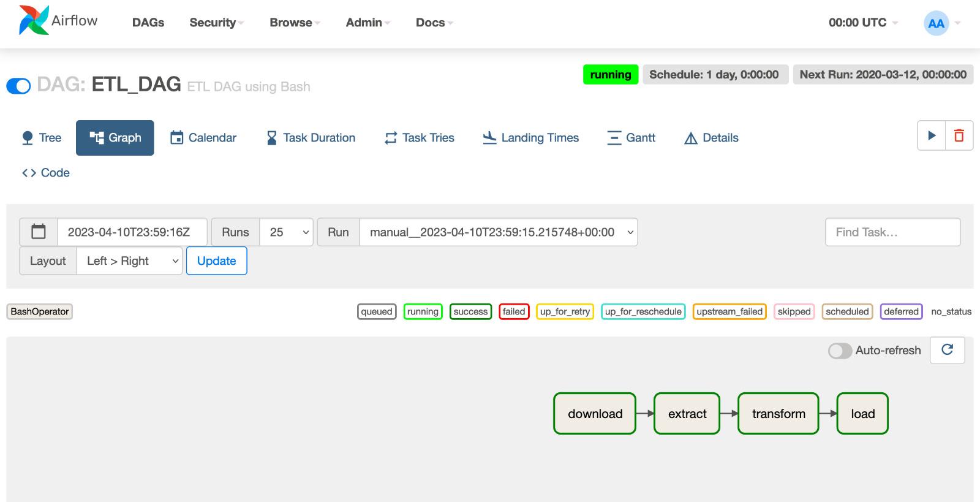
Task: Open the Landing Times view
Action: (530, 138)
